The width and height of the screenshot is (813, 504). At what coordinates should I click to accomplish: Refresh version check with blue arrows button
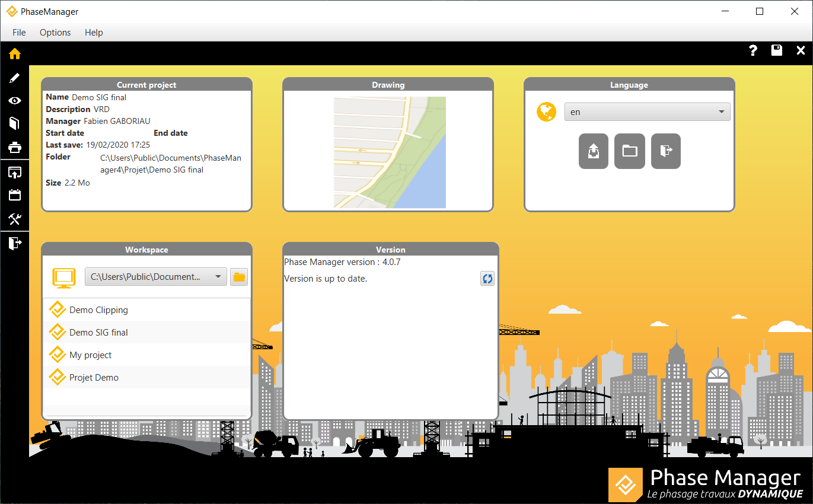click(x=487, y=279)
